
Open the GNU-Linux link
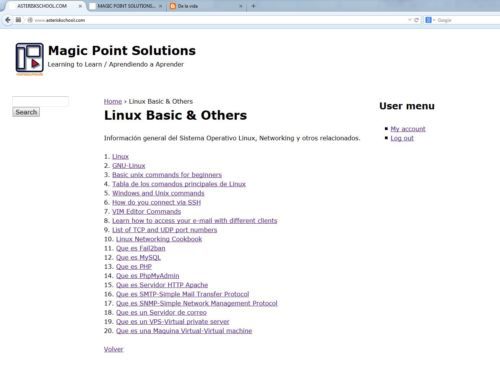129,166
